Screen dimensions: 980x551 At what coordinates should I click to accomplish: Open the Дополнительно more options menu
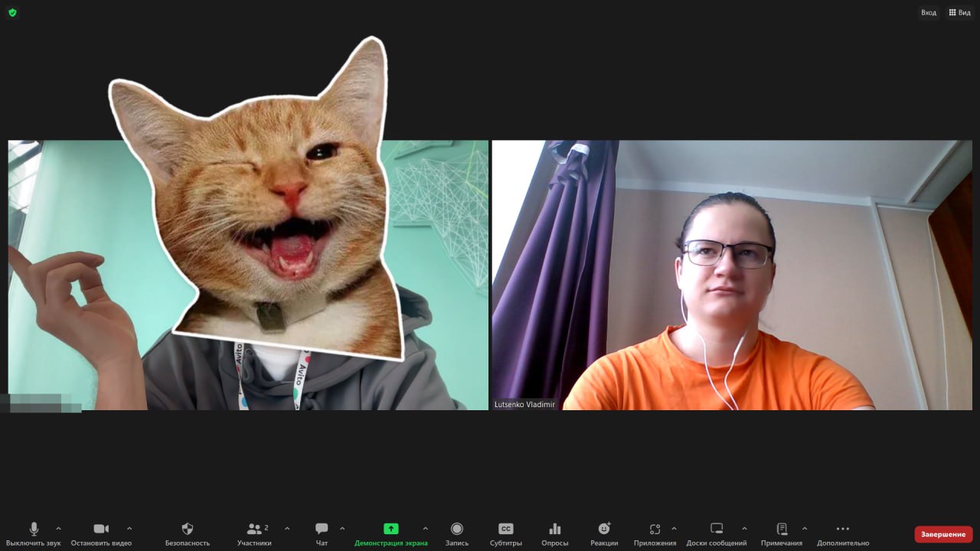tap(842, 529)
